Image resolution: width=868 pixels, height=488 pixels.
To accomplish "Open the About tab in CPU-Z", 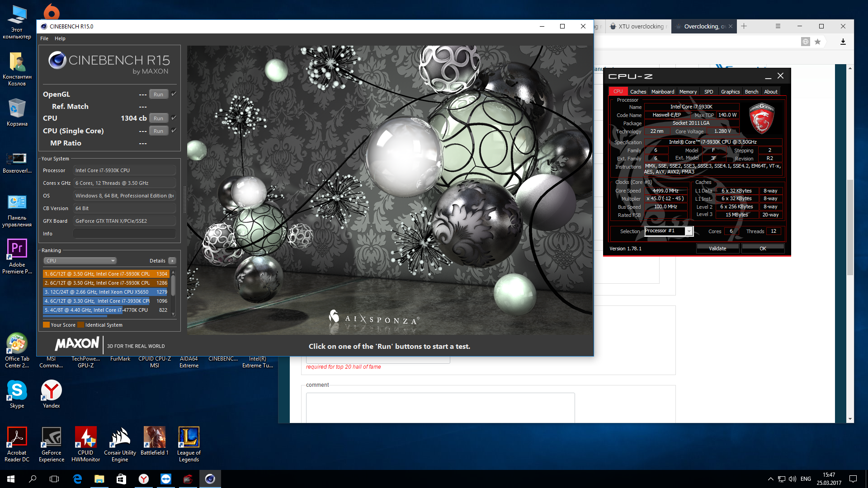I will tap(771, 92).
